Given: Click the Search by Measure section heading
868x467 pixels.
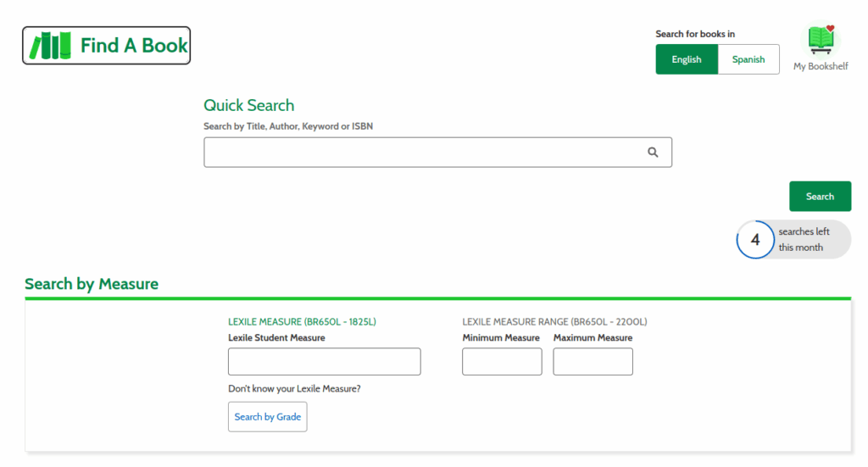Looking at the screenshot, I should (x=92, y=284).
